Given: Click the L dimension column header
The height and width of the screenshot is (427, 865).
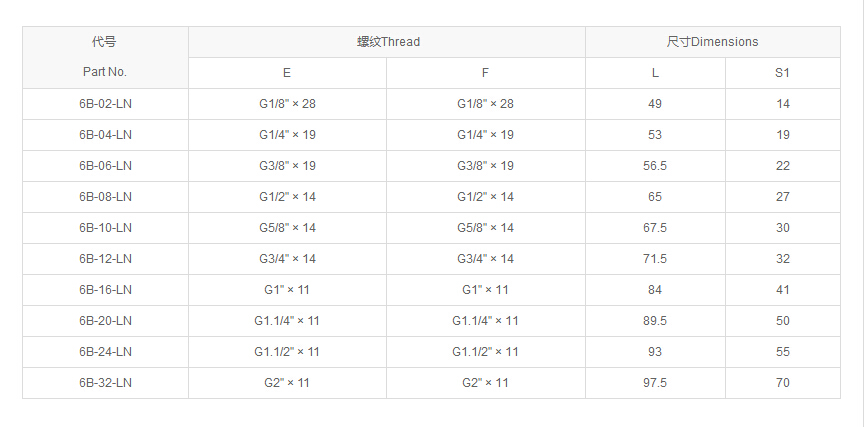Looking at the screenshot, I should 655,73.
